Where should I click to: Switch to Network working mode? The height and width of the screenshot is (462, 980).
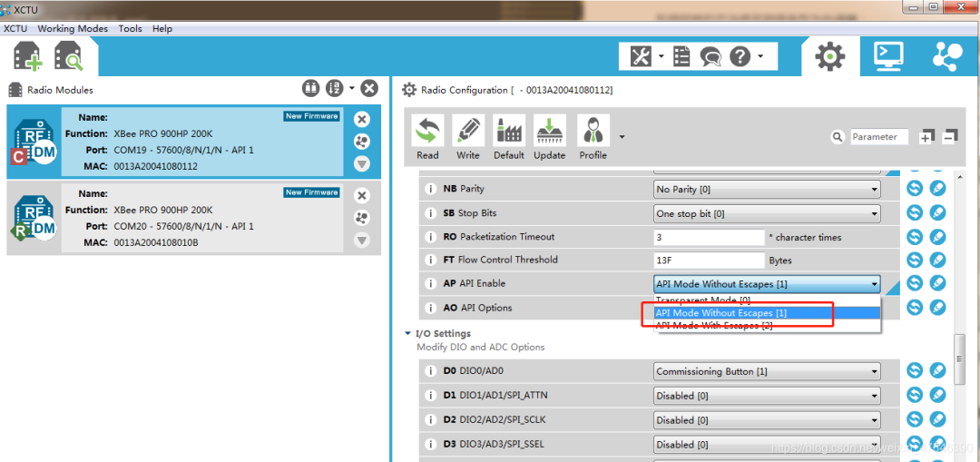(x=947, y=56)
